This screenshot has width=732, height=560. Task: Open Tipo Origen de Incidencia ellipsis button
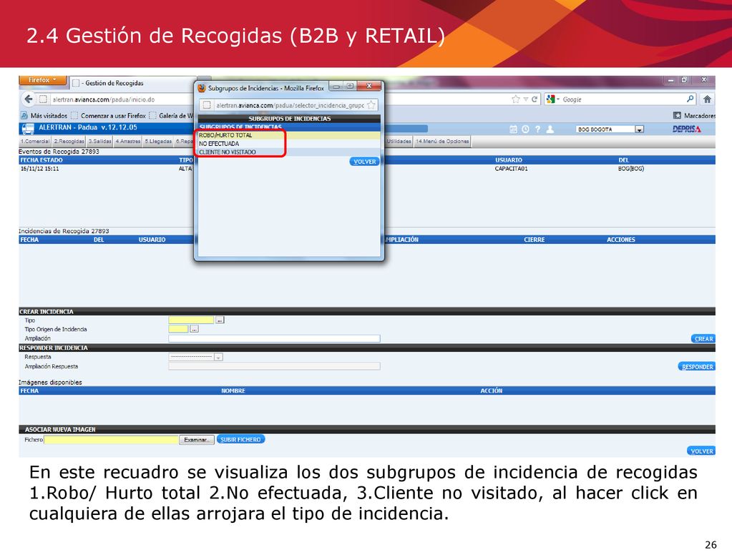tap(194, 329)
